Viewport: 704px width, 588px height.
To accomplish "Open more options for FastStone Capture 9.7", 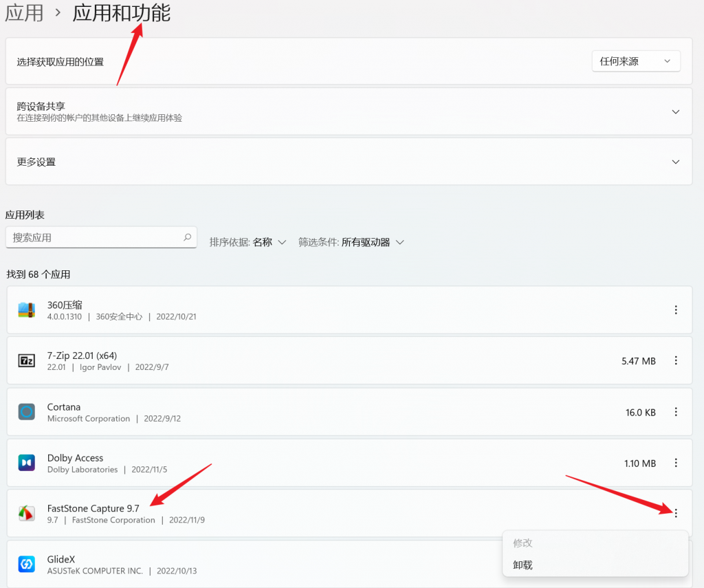I will (676, 514).
